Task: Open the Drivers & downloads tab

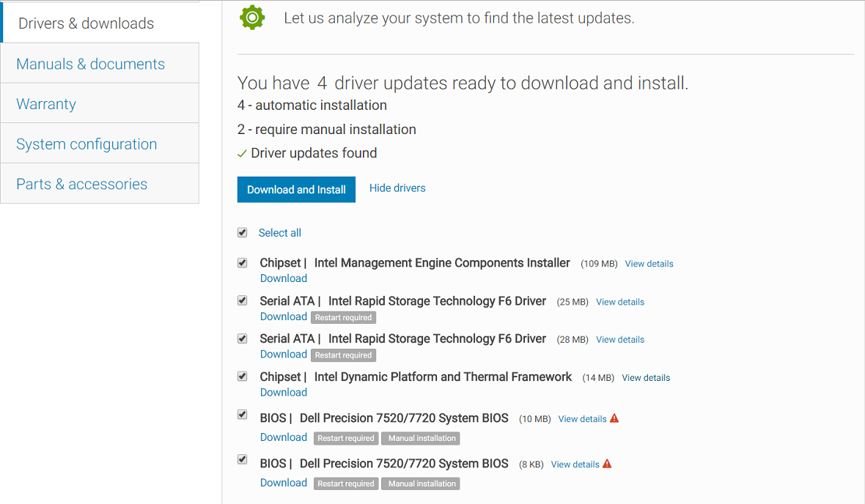Action: [100, 23]
